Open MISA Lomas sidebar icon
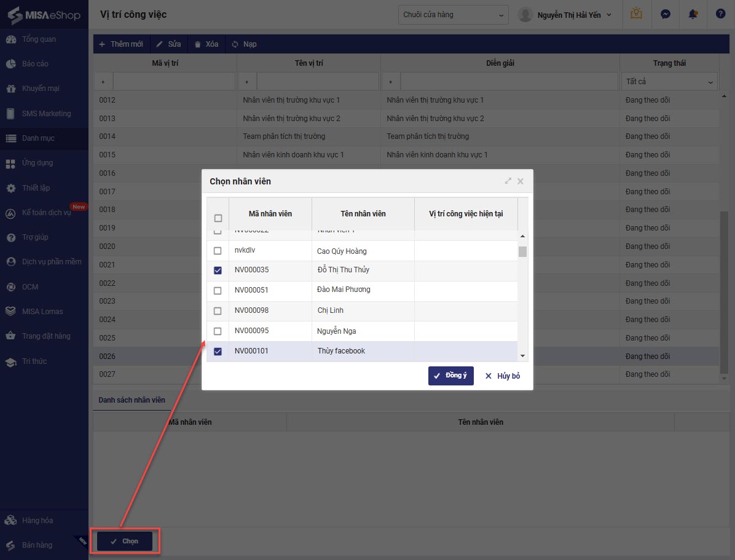The height and width of the screenshot is (560, 735). click(x=11, y=312)
